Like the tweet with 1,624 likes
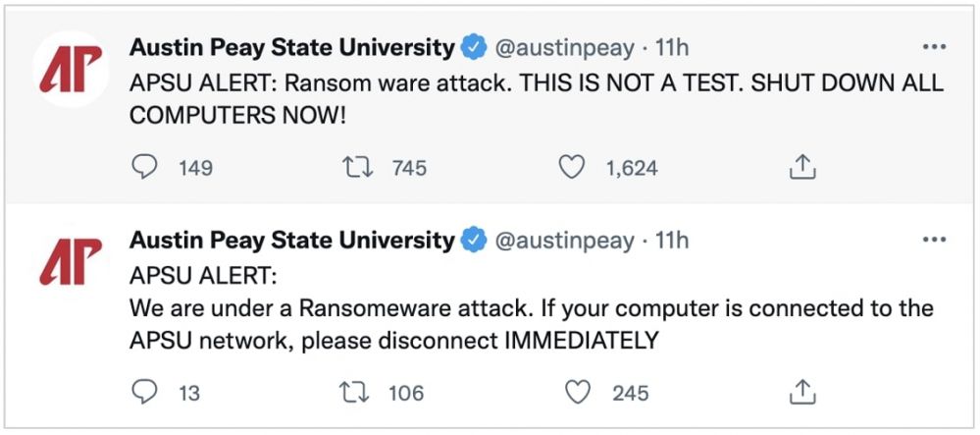This screenshot has height=435, width=980. pyautogui.click(x=572, y=168)
